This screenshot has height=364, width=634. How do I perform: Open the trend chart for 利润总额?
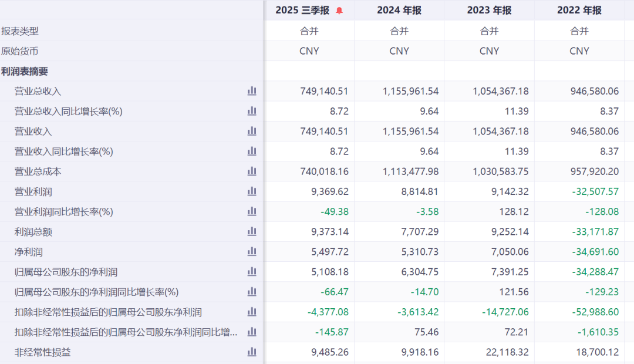252,232
